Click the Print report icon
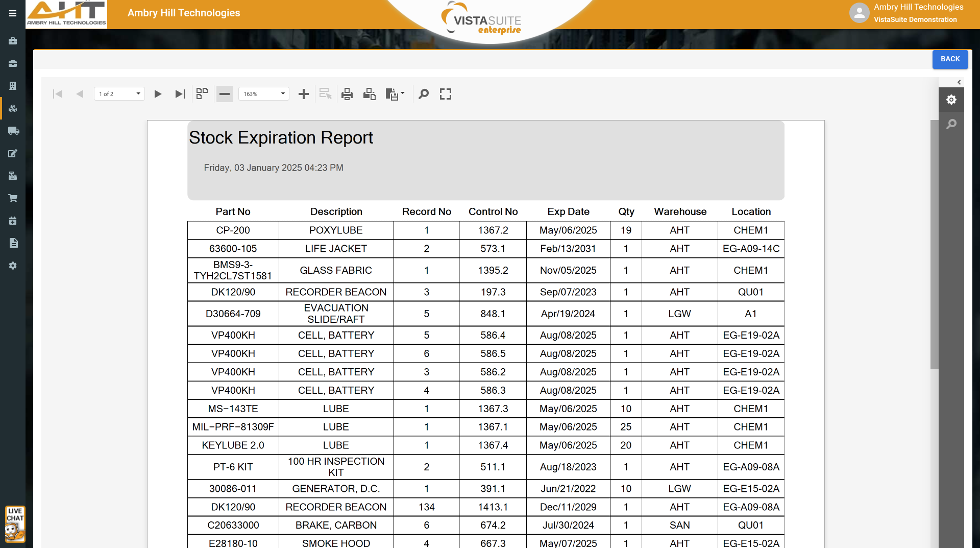 347,94
